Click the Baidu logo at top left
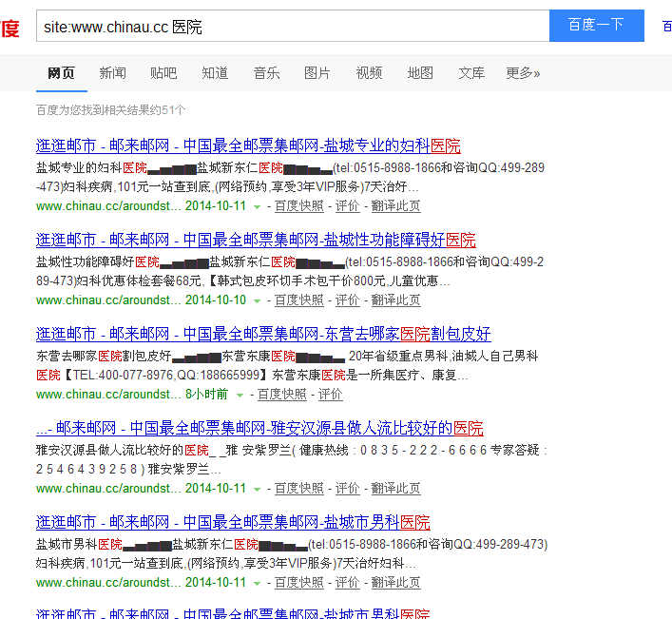Image resolution: width=672 pixels, height=619 pixels. pyautogui.click(x=10, y=29)
